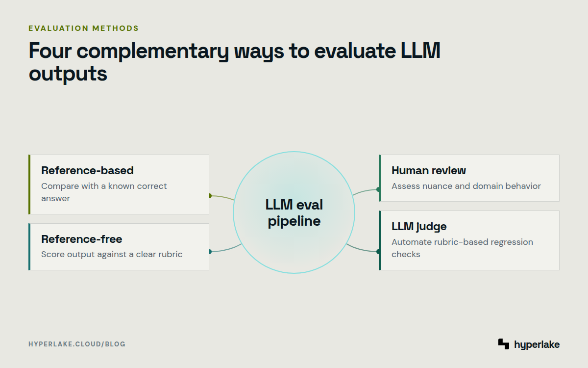Click the EVALUATION METHODS label
The width and height of the screenshot is (588, 368).
[84, 28]
